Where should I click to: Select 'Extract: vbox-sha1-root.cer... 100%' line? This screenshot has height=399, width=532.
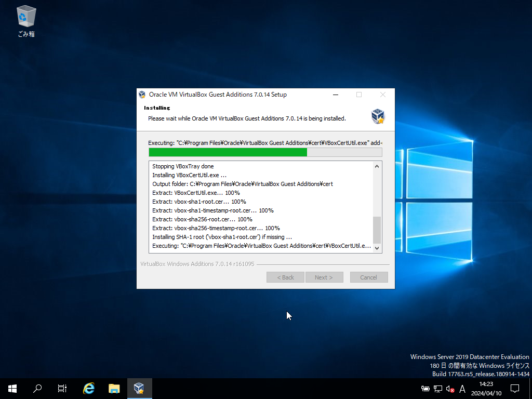tap(199, 202)
